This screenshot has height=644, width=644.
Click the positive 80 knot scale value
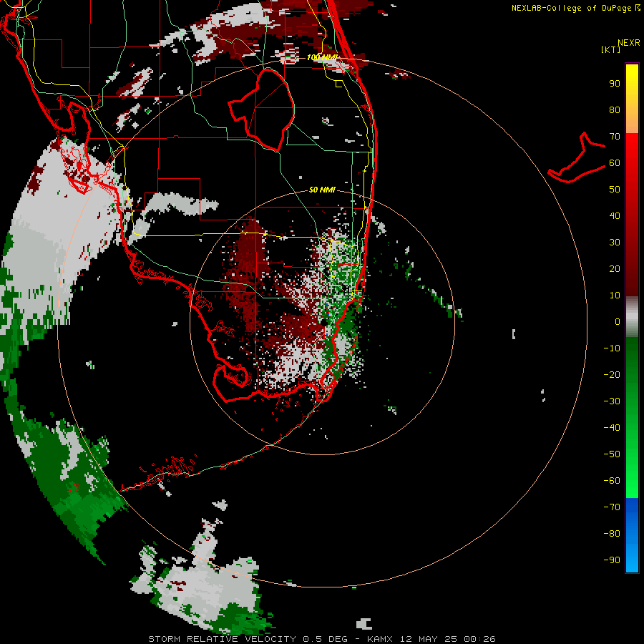pyautogui.click(x=615, y=110)
